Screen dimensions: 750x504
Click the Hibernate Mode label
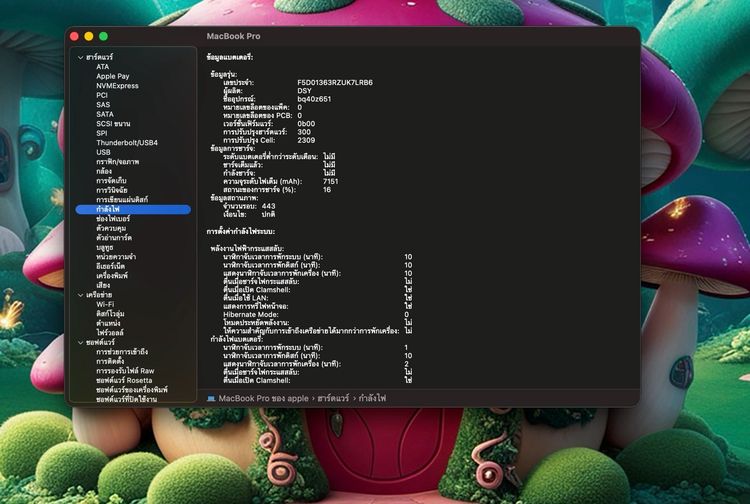tap(251, 315)
